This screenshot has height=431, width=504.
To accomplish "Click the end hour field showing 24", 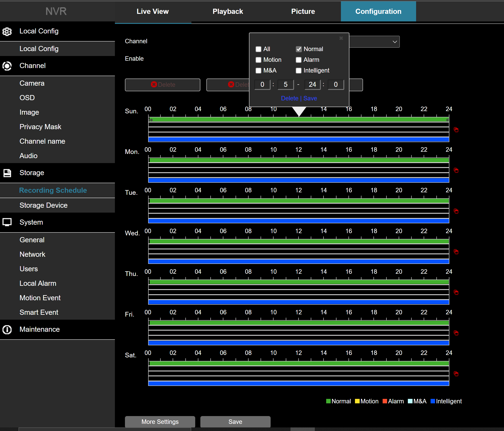I will pos(312,85).
